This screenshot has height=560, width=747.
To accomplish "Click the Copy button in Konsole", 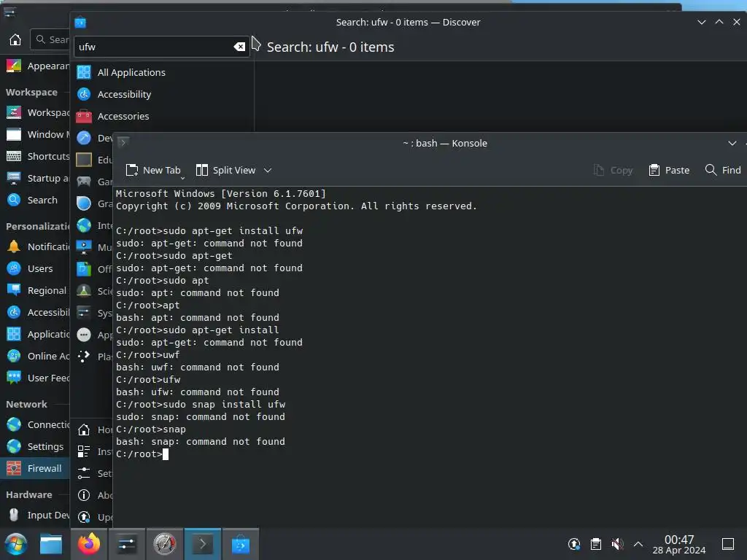I will (x=613, y=171).
